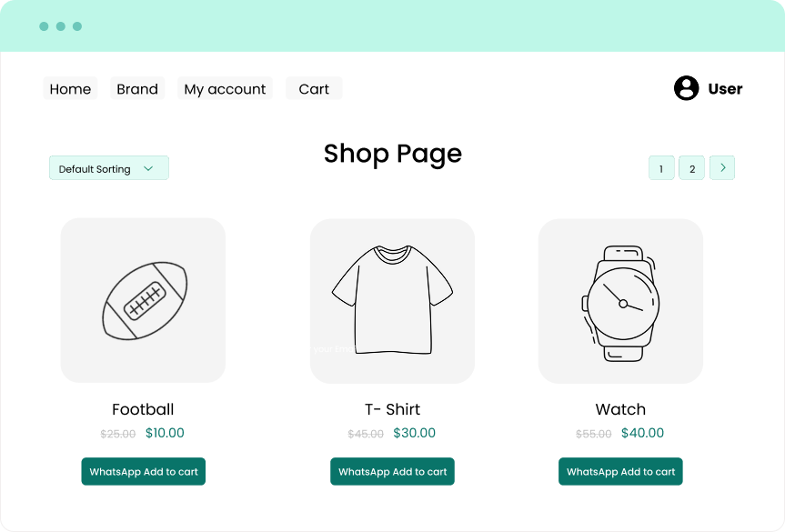The width and height of the screenshot is (785, 532).
Task: Click the sorting dropdown chevron arrow
Action: click(149, 167)
